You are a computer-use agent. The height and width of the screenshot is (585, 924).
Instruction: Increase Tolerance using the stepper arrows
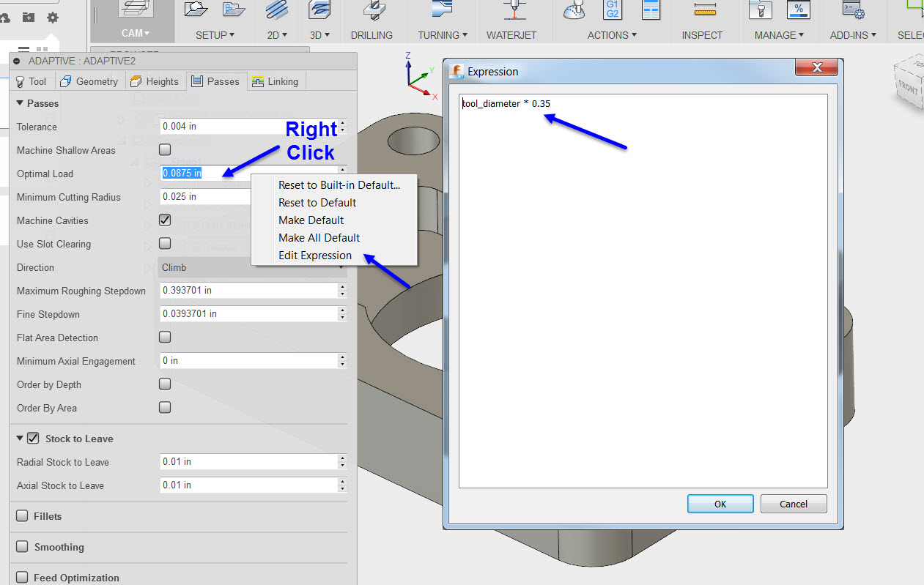click(x=341, y=123)
